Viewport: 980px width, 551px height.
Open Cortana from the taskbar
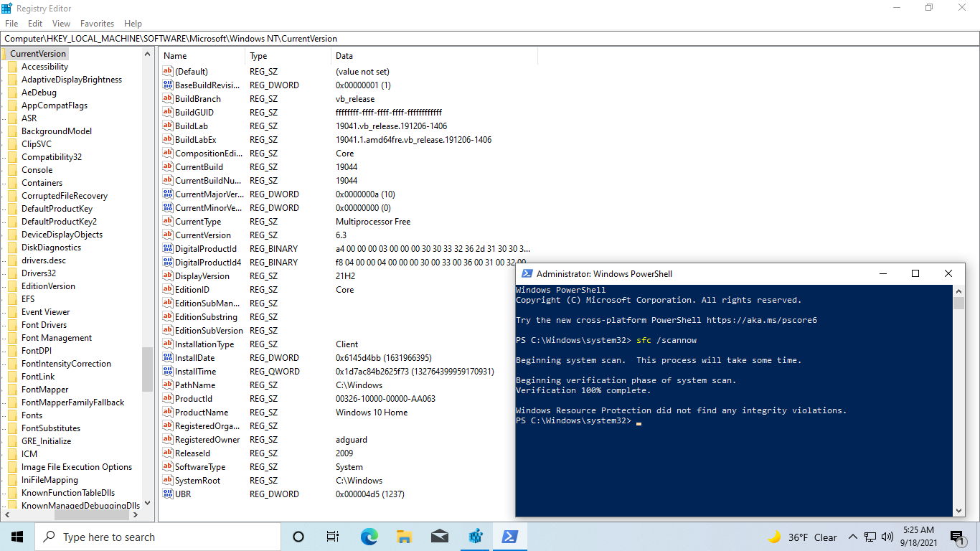point(298,537)
